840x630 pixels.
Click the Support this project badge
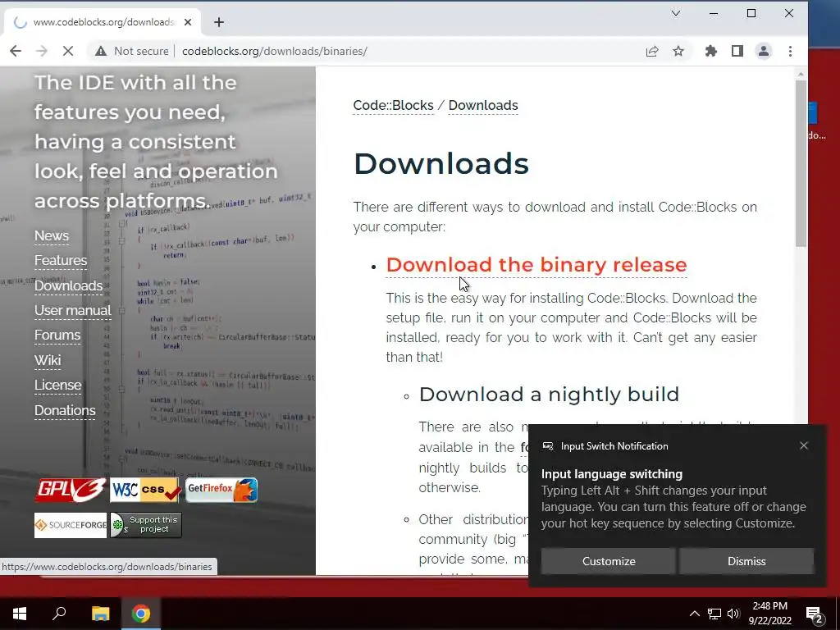coord(146,525)
